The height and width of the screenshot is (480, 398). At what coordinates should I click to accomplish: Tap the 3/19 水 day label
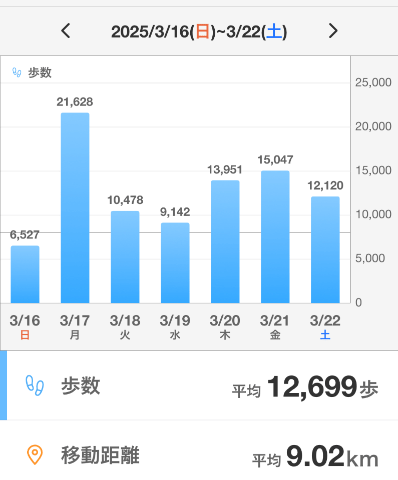pos(175,327)
